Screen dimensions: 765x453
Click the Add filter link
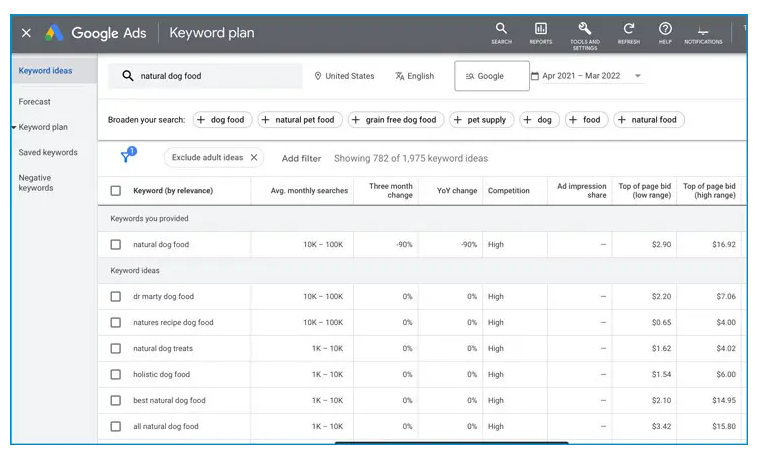click(x=301, y=158)
